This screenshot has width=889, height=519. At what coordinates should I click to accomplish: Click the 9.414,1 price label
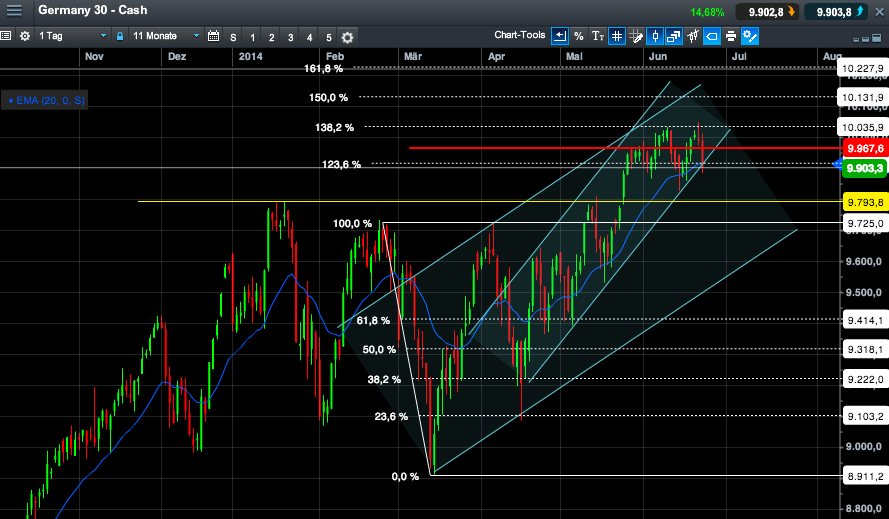(x=865, y=320)
